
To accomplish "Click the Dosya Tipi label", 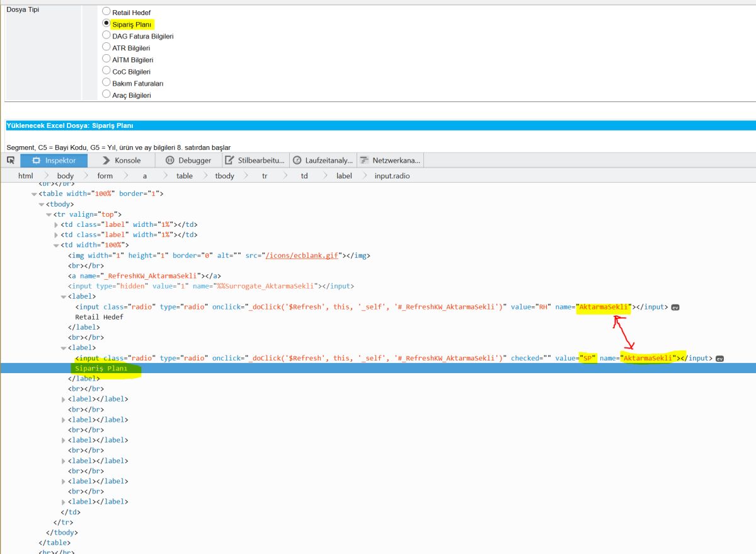I will 23,9.
